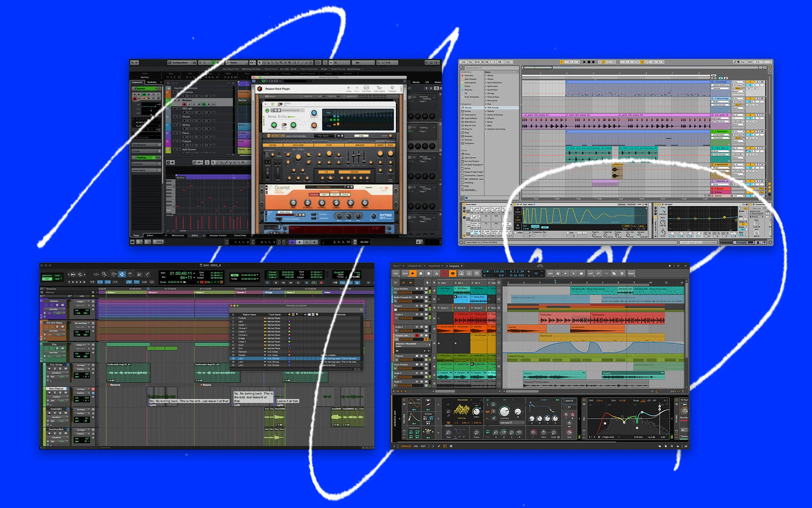
Task: Expand the MPE Sounds folder in Ableton browser
Action: click(x=486, y=108)
